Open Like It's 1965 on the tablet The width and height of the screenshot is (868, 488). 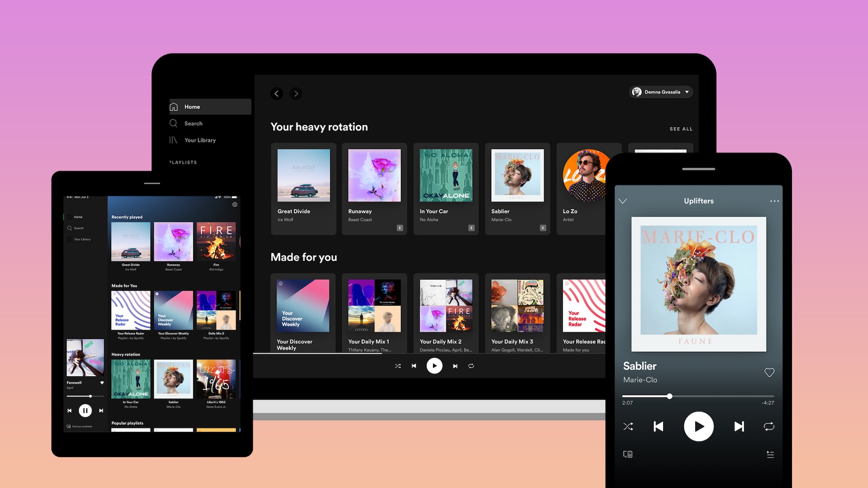(x=216, y=384)
